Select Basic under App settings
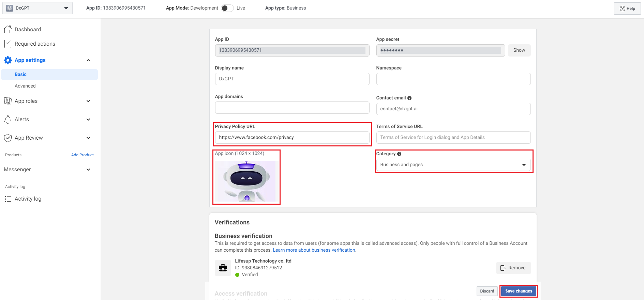This screenshot has height=300, width=644. [x=20, y=75]
